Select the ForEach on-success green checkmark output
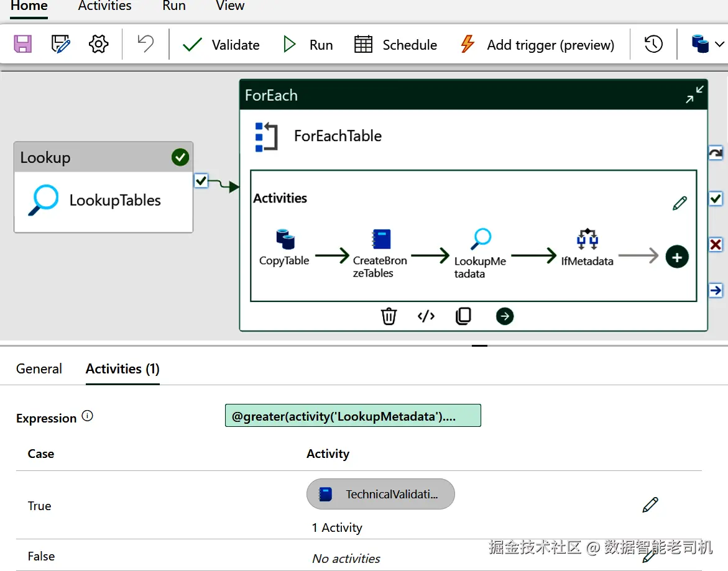728x571 pixels. [x=716, y=199]
